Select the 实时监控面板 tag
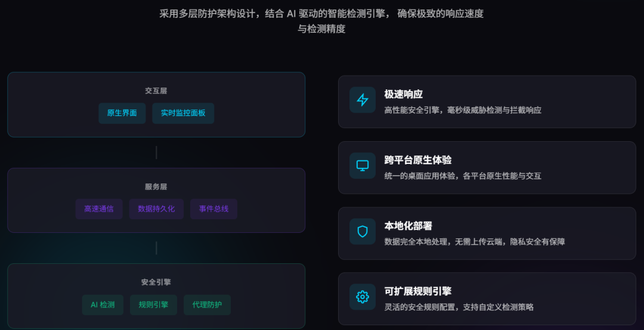The image size is (644, 330). (183, 113)
